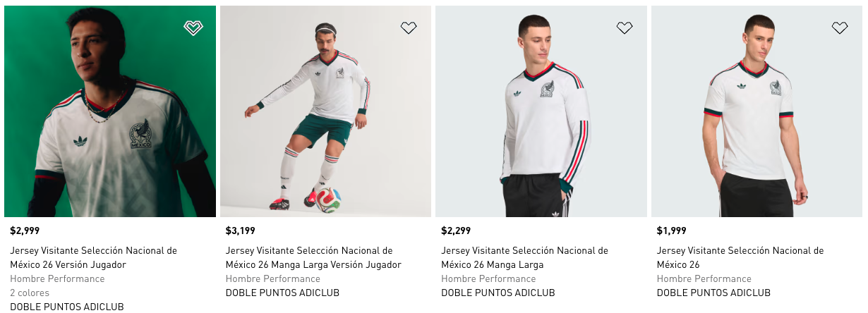This screenshot has width=868, height=313.
Task: Toggle wishlist heart on $2,299 Manga Larga jersey
Action: tap(625, 28)
